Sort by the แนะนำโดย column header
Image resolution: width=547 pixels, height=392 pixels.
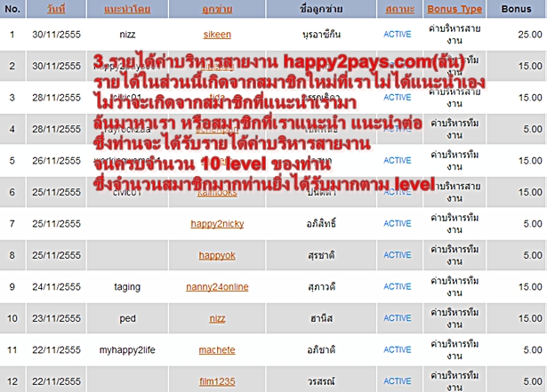127,9
